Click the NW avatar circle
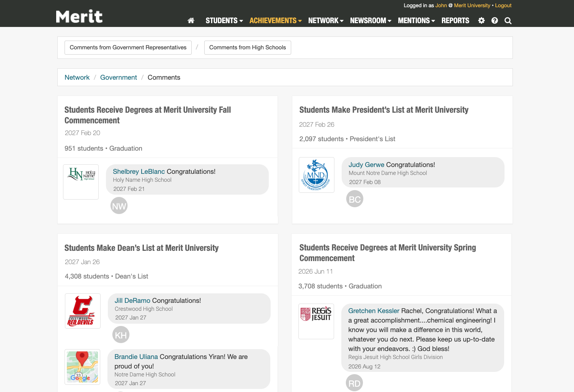The image size is (574, 392). (119, 206)
